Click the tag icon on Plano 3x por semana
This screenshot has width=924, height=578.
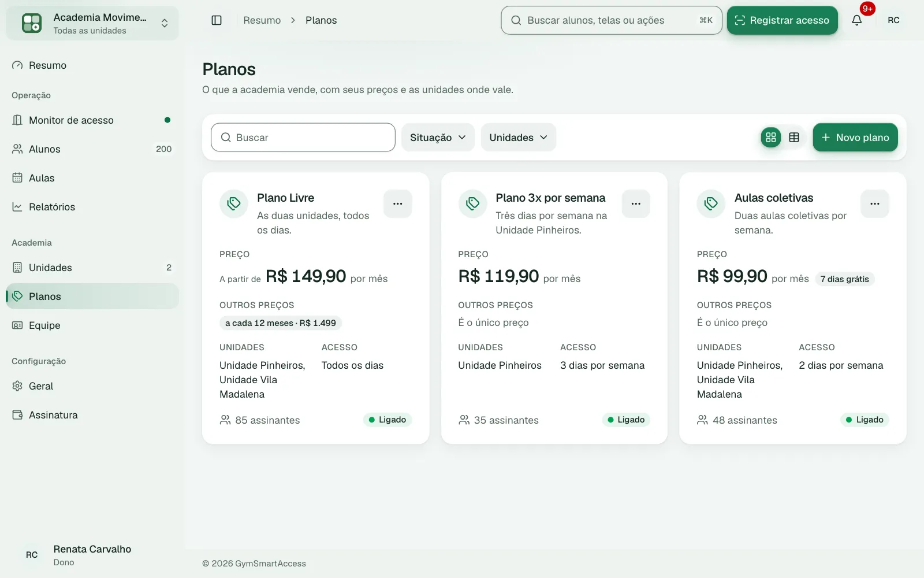[x=472, y=203]
